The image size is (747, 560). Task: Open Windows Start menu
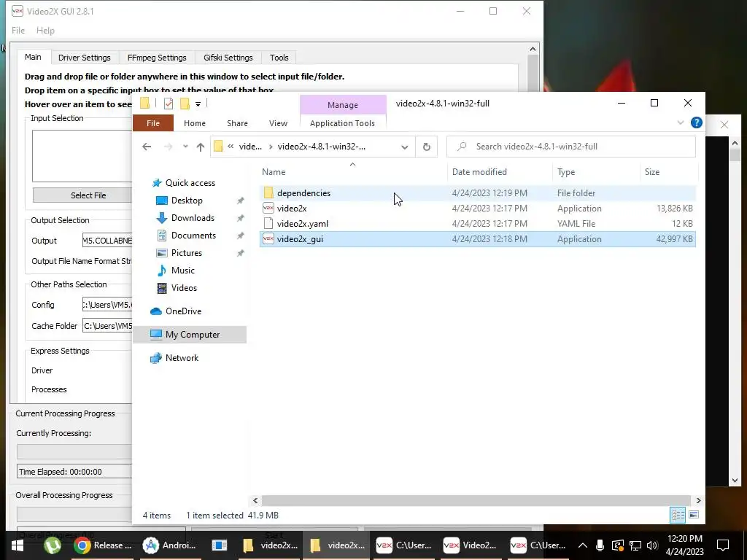pos(18,545)
